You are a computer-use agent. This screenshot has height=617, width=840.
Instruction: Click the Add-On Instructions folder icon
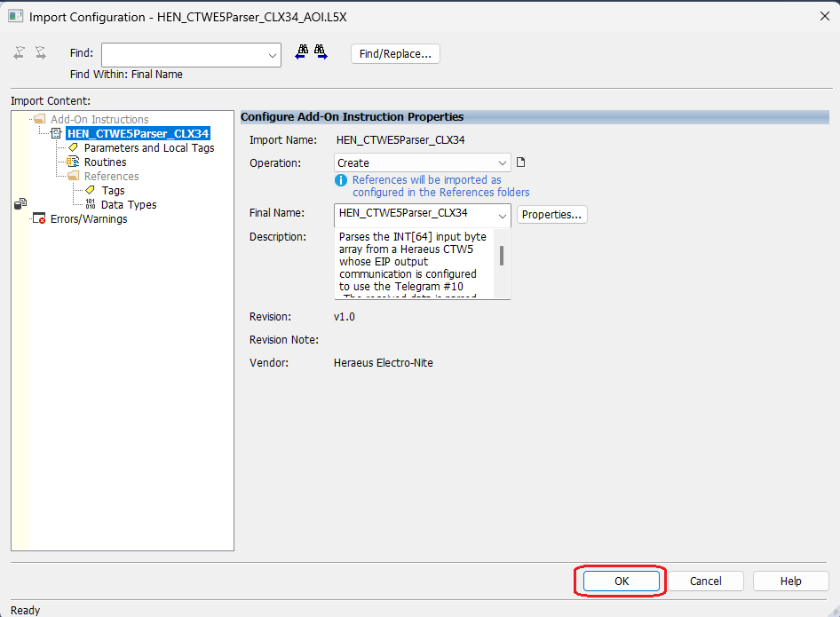tap(40, 119)
